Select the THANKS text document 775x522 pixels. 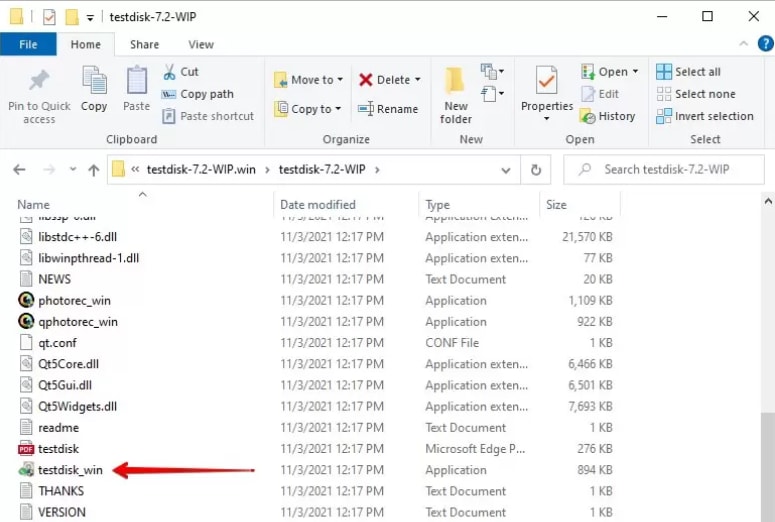click(x=61, y=491)
